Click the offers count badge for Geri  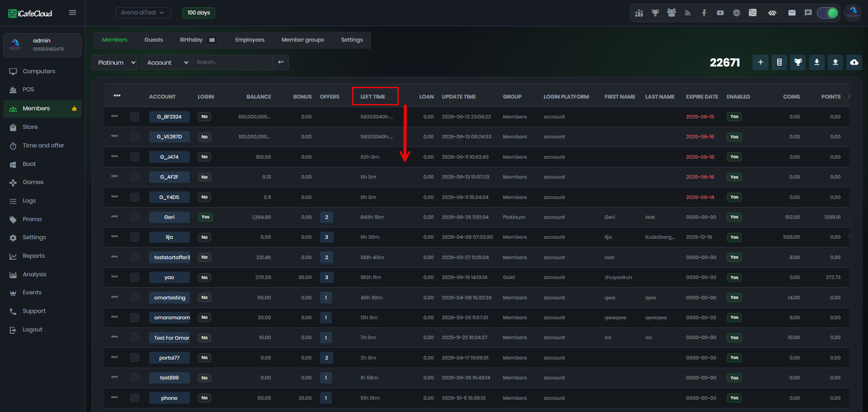coord(326,217)
